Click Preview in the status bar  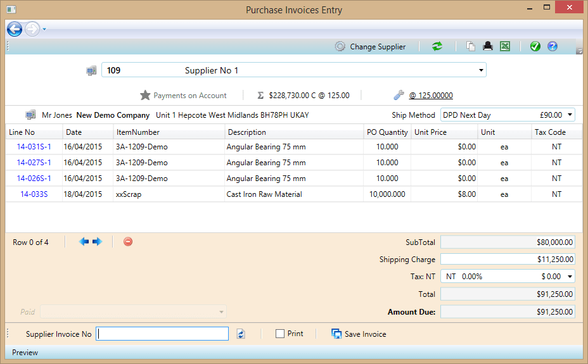click(x=25, y=353)
